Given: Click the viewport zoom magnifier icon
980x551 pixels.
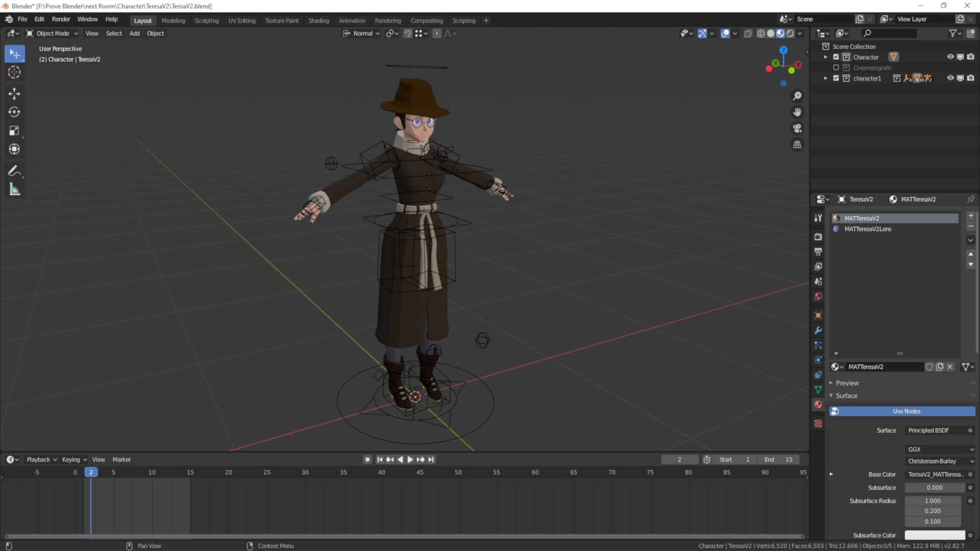Looking at the screenshot, I should (x=797, y=96).
